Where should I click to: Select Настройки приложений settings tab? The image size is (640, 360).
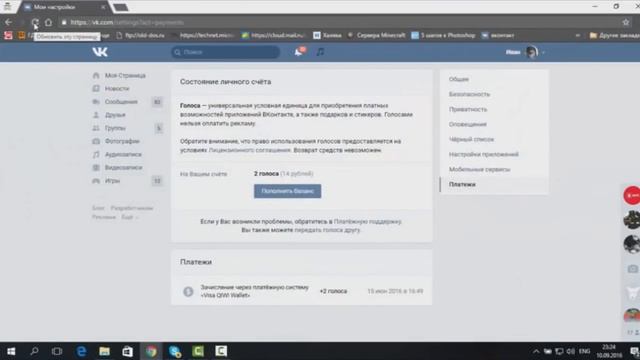(484, 154)
